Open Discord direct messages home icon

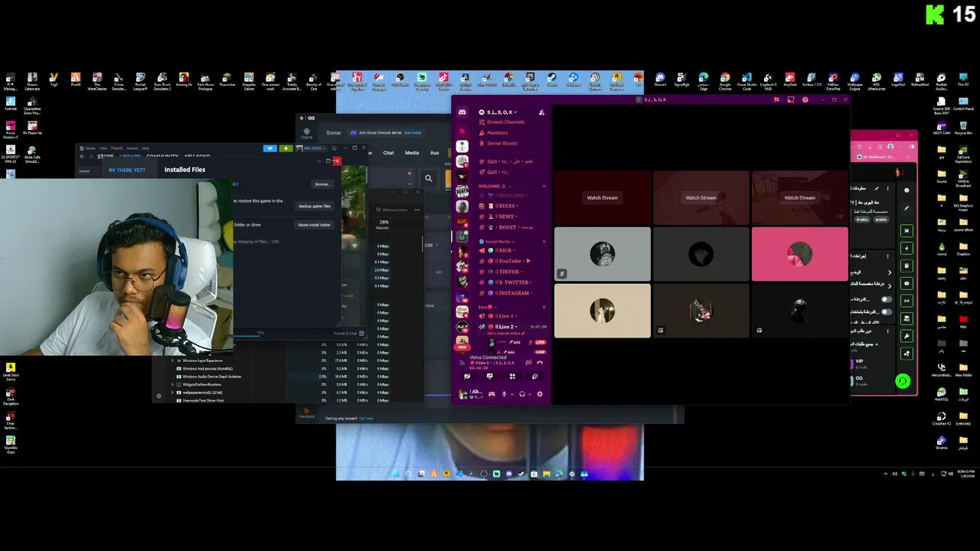click(462, 112)
